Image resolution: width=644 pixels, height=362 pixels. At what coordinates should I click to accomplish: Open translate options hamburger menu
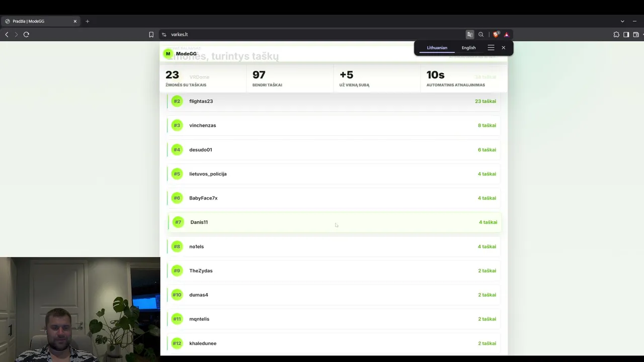pos(491,48)
